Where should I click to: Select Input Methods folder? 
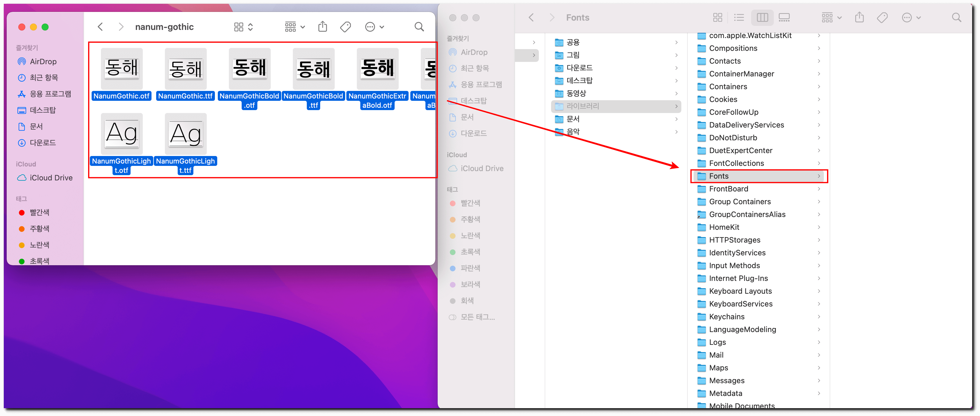click(x=759, y=266)
